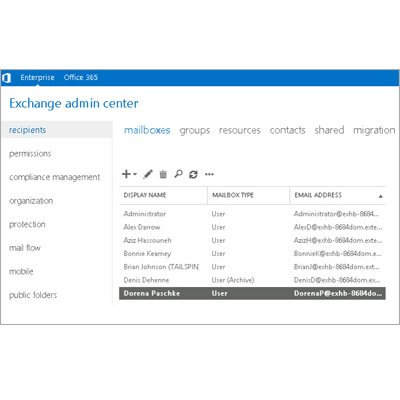Viewport: 400px width, 400px height.
Task: Open the resources tab
Action: click(240, 130)
